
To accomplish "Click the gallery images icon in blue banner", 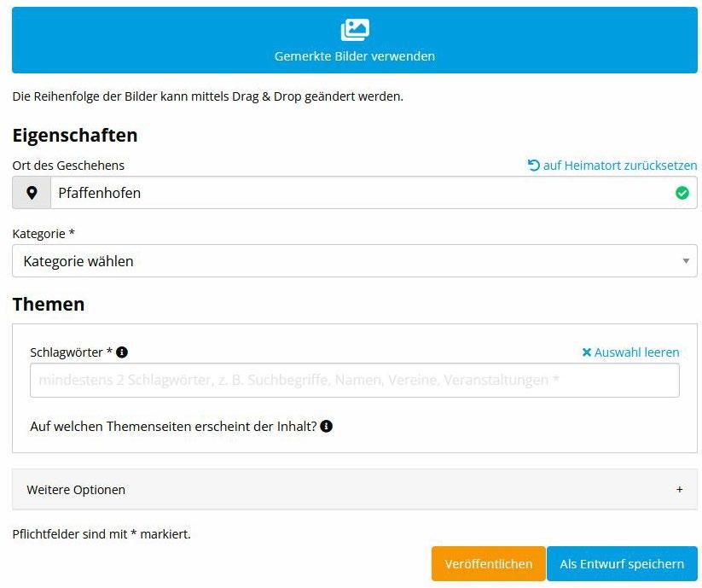I will pos(355,30).
